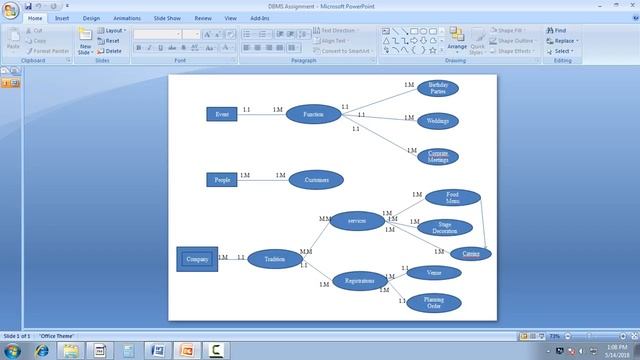
Task: Open the font name combo box
Action: pos(157,34)
